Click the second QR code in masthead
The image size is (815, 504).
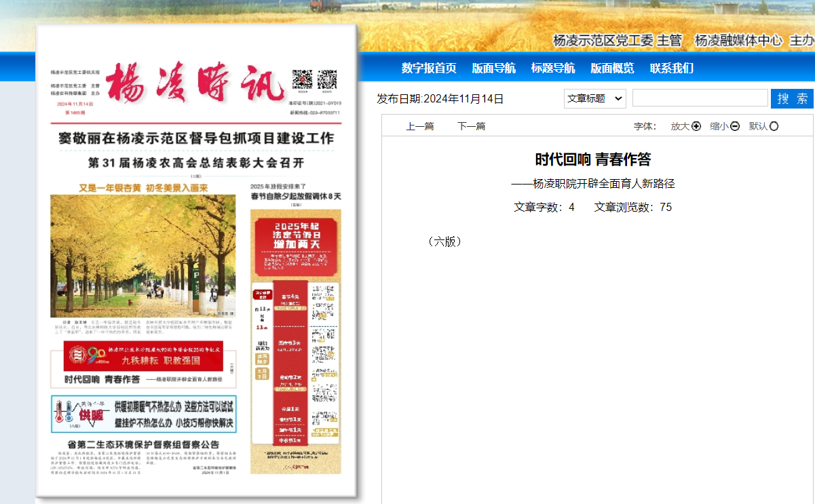(327, 79)
